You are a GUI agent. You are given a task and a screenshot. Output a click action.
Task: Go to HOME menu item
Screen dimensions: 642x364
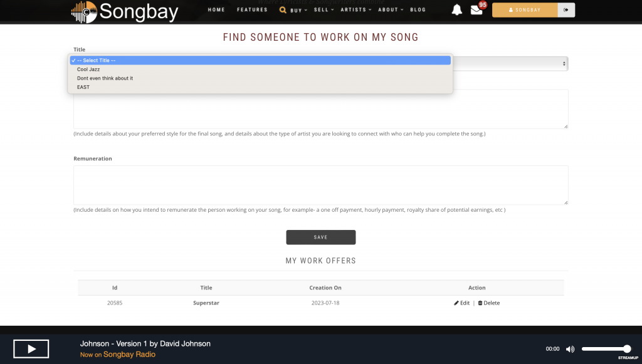click(216, 10)
